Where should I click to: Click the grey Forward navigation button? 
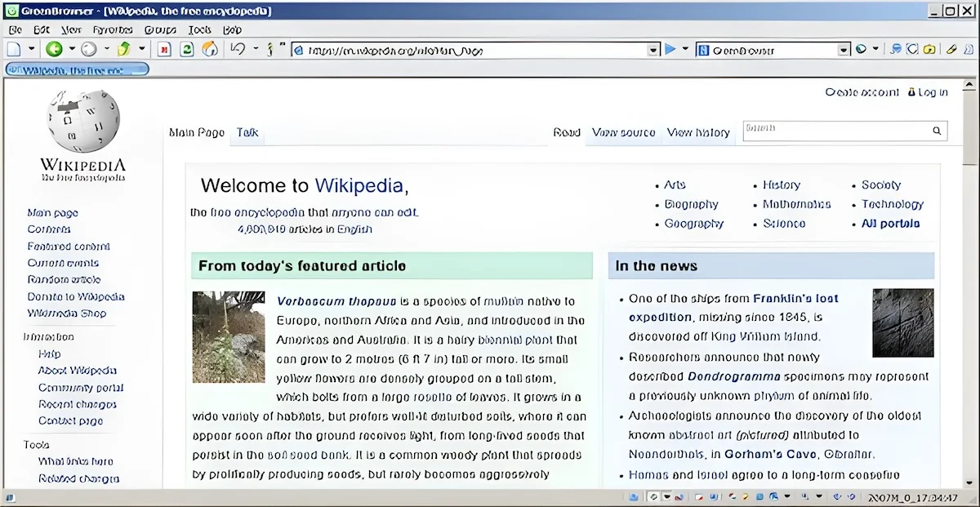[88, 49]
